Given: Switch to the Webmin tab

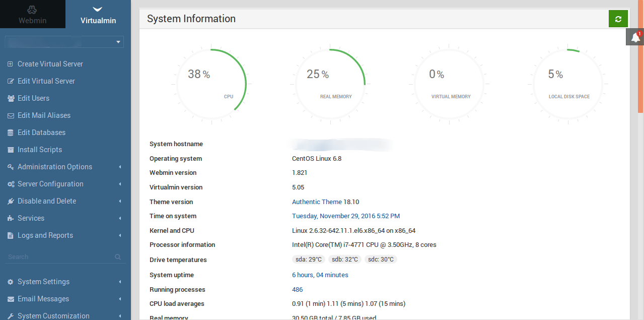Looking at the screenshot, I should (33, 14).
